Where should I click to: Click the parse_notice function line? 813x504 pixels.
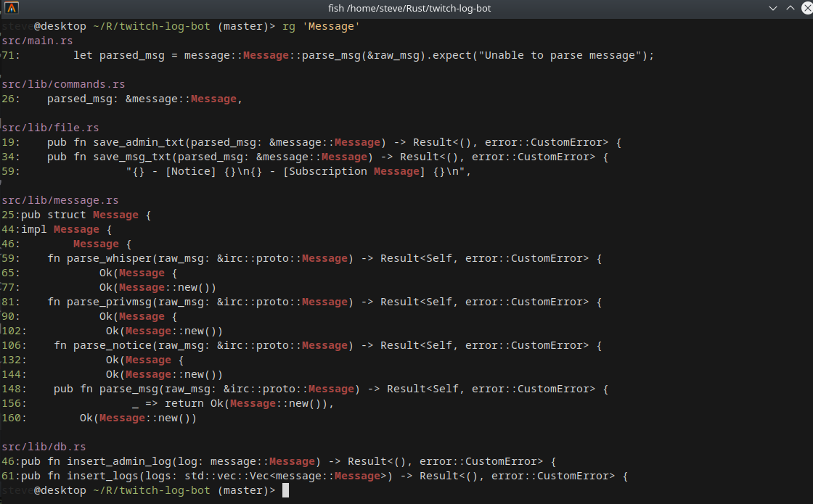pyautogui.click(x=302, y=345)
